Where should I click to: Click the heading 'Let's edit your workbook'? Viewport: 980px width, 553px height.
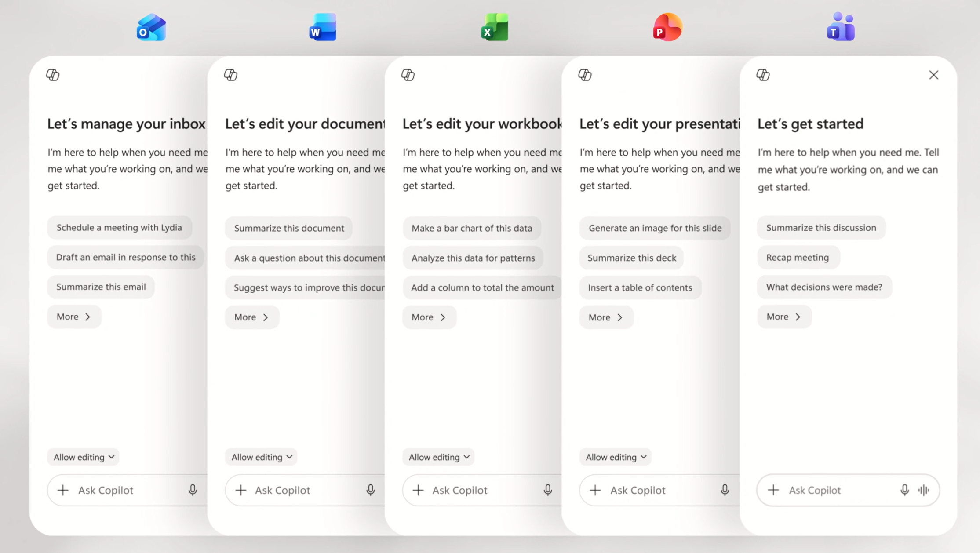[x=482, y=124]
